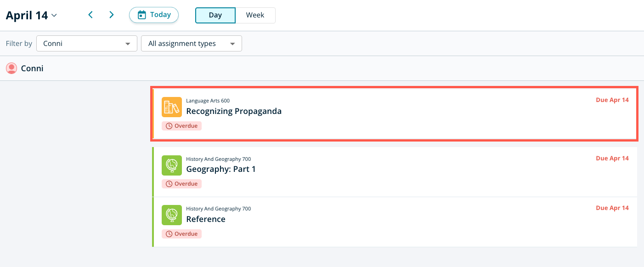Screen dimensions: 644x267
Task: Click Due Apr 14 label for Recognizing Propaganda
Action: (612, 100)
